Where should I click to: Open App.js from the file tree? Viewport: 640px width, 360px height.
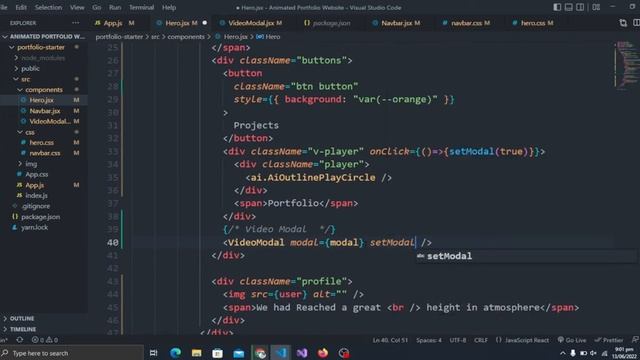tap(34, 185)
